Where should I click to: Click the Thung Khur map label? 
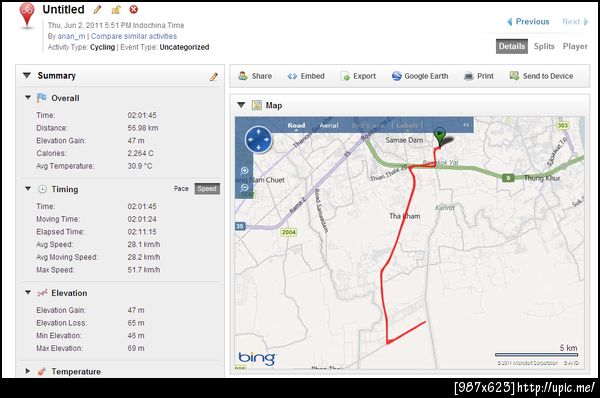tap(541, 178)
